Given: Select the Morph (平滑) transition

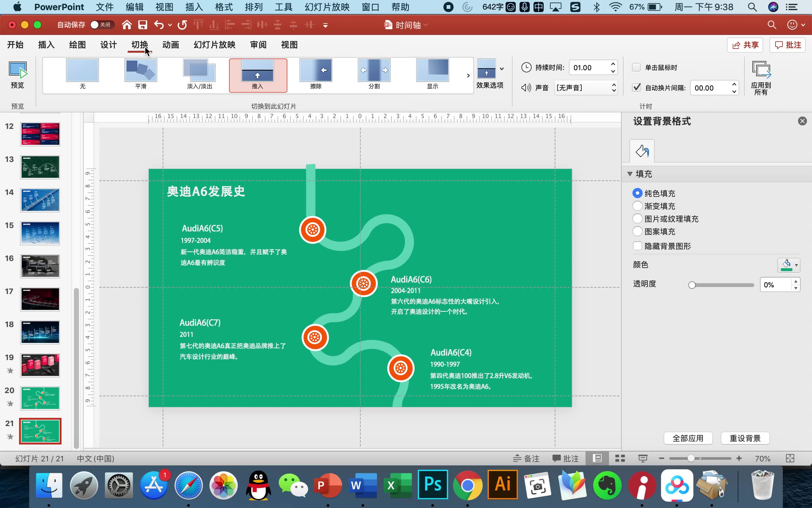Looking at the screenshot, I should coord(141,75).
